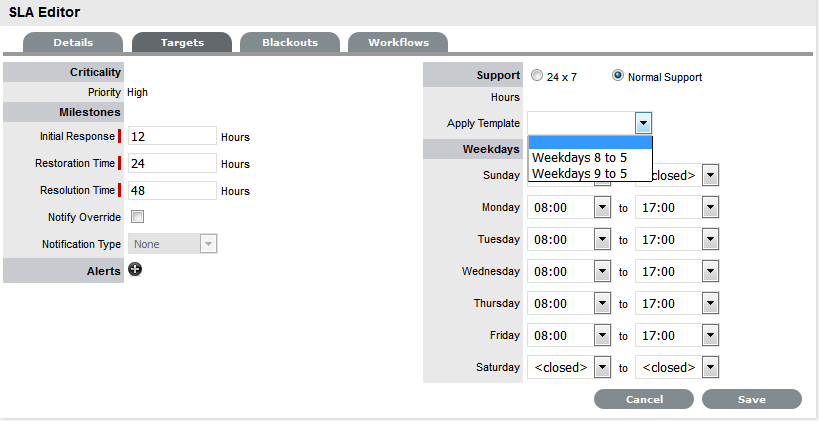Edit the Restoration Time hours field
This screenshot has width=819, height=421.
pyautogui.click(x=172, y=163)
